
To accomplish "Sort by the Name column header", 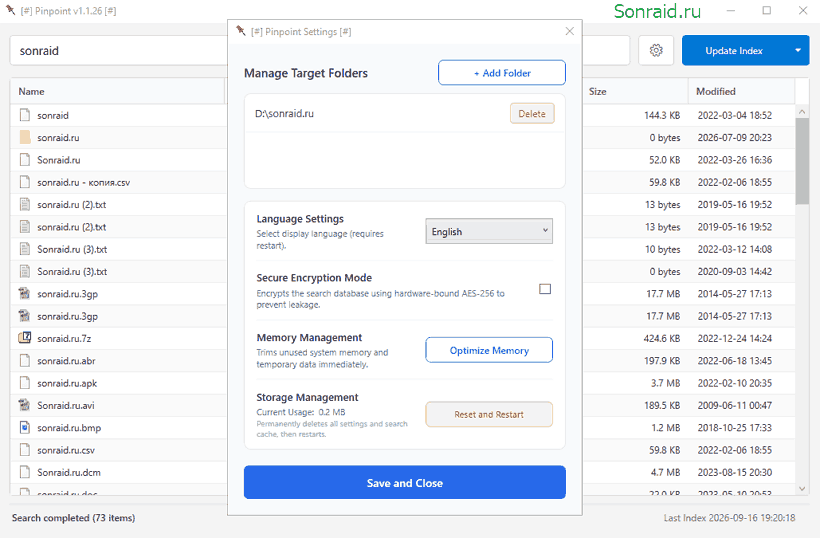I will click(x=118, y=91).
